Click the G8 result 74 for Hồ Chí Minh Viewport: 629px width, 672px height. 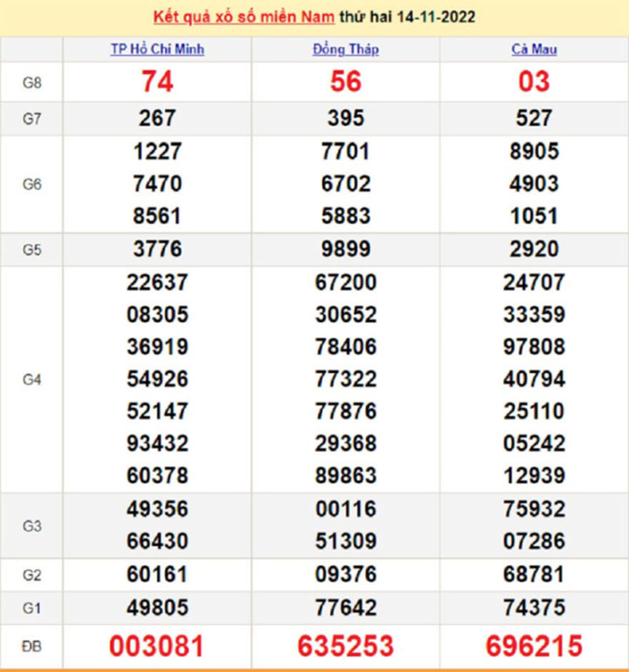[x=157, y=82]
